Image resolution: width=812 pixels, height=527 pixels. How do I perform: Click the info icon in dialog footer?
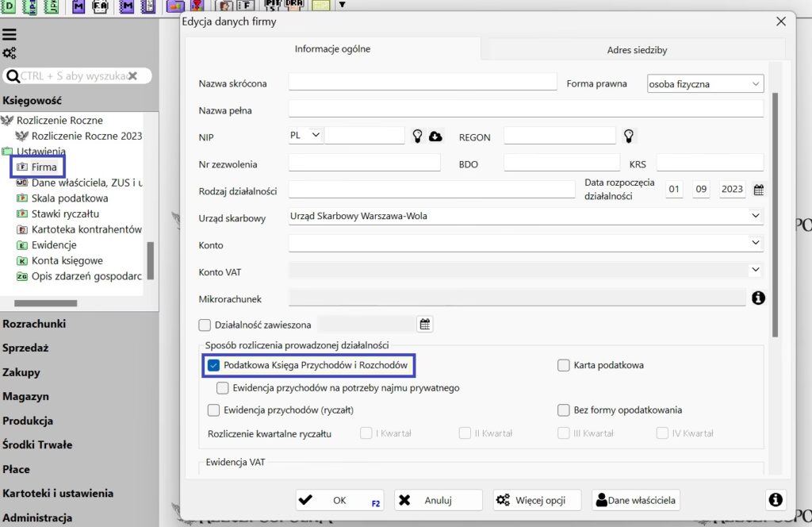click(775, 499)
